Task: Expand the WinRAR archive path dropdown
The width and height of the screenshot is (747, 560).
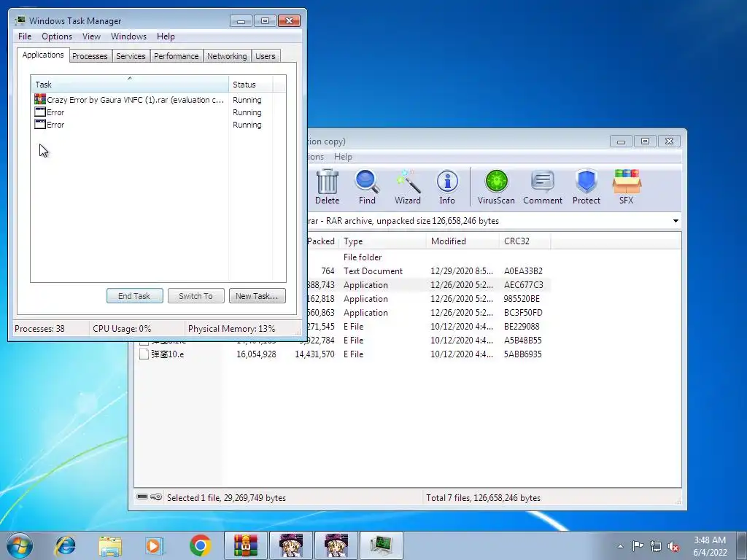Action: pos(676,221)
